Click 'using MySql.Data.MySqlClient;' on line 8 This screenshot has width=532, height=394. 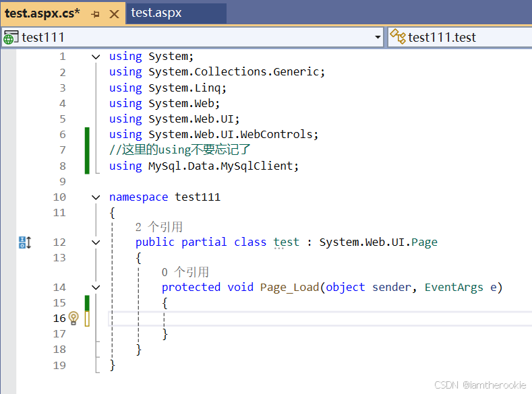pyautogui.click(x=204, y=166)
